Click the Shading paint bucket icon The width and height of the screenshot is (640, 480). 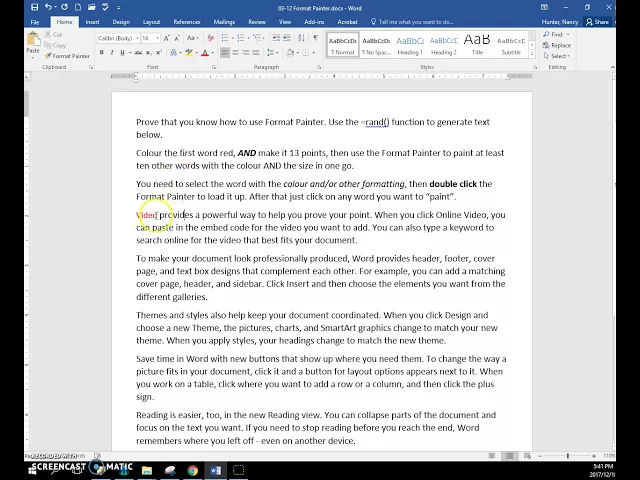pyautogui.click(x=290, y=53)
